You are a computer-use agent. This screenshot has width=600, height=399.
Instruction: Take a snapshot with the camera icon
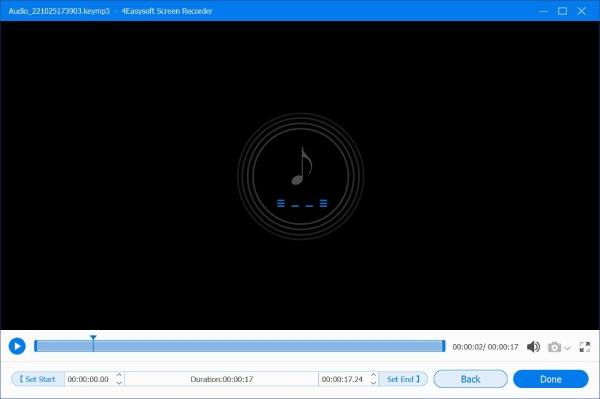tap(554, 347)
